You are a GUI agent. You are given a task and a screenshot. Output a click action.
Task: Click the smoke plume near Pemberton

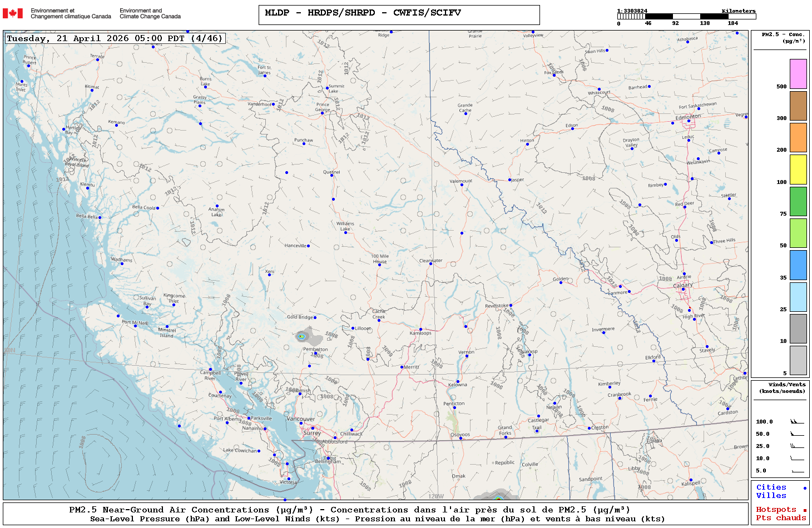pyautogui.click(x=305, y=336)
